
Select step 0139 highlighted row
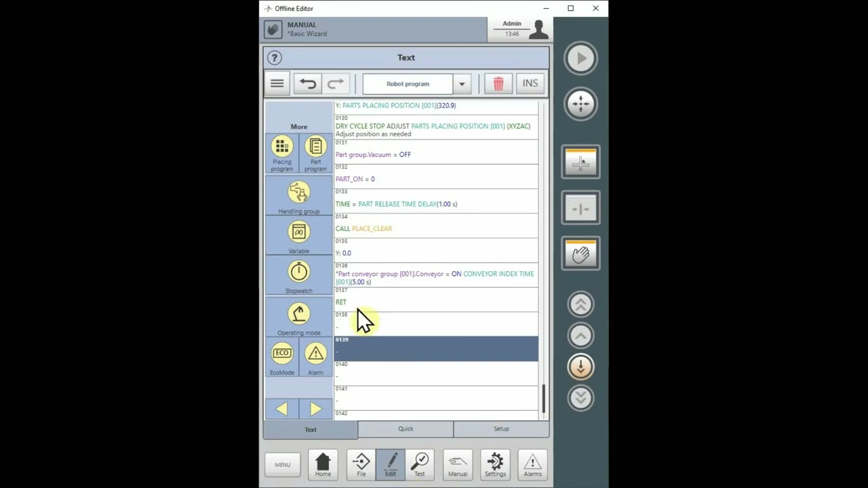(x=436, y=348)
